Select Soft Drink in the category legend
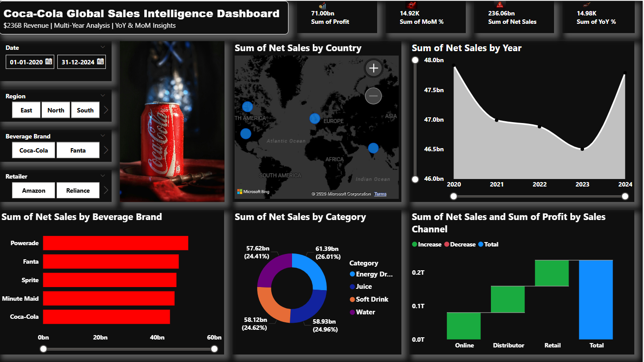 click(x=372, y=299)
